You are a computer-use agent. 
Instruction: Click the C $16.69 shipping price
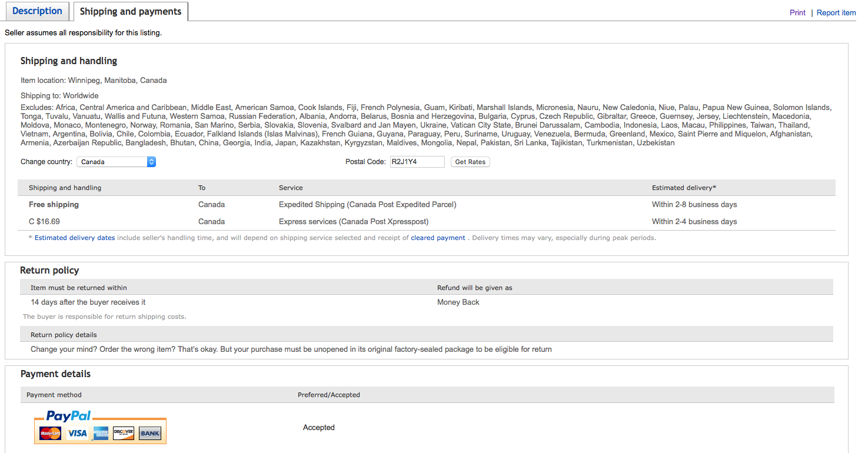click(x=44, y=222)
